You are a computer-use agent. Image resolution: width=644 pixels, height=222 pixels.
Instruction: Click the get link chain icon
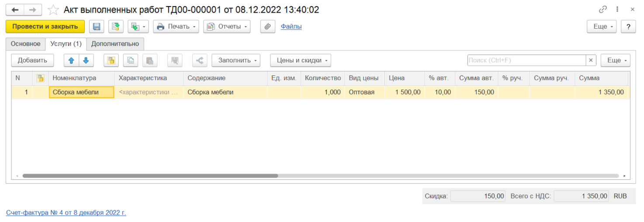coord(603,10)
